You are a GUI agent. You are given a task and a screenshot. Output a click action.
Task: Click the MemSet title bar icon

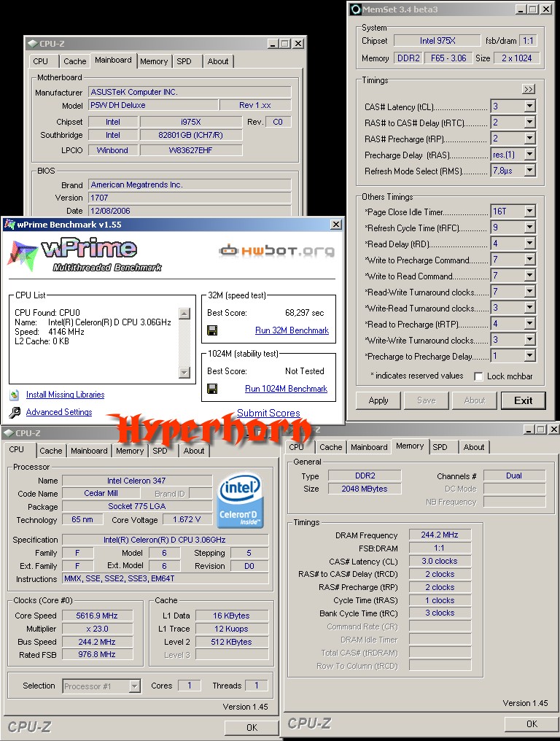pyautogui.click(x=356, y=9)
